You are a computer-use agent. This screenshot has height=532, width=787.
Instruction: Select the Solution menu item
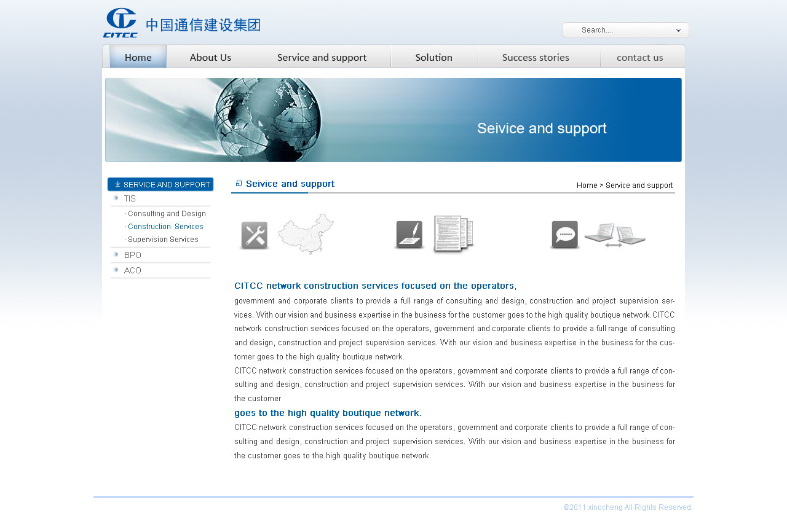[x=434, y=57]
